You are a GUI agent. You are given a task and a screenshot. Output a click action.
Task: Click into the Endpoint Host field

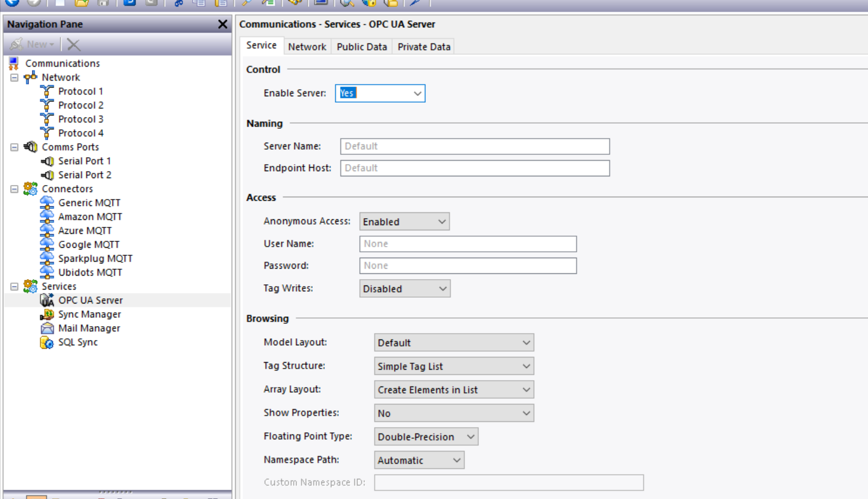click(475, 168)
